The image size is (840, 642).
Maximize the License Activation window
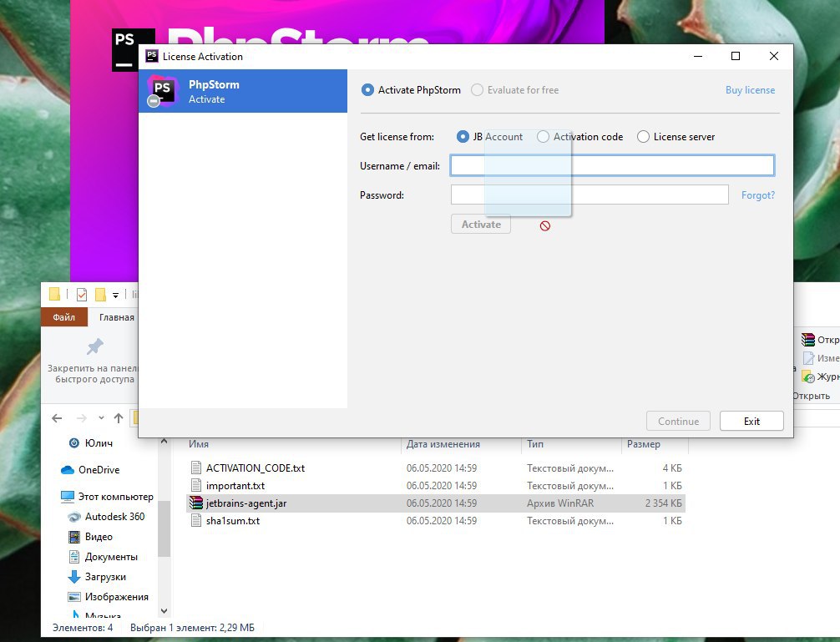[736, 56]
